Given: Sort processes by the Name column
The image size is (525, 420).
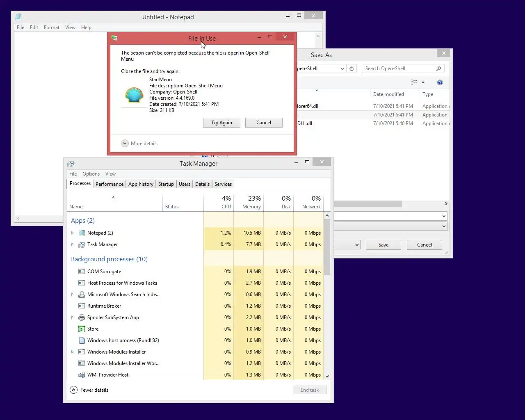Looking at the screenshot, I should tap(114, 202).
